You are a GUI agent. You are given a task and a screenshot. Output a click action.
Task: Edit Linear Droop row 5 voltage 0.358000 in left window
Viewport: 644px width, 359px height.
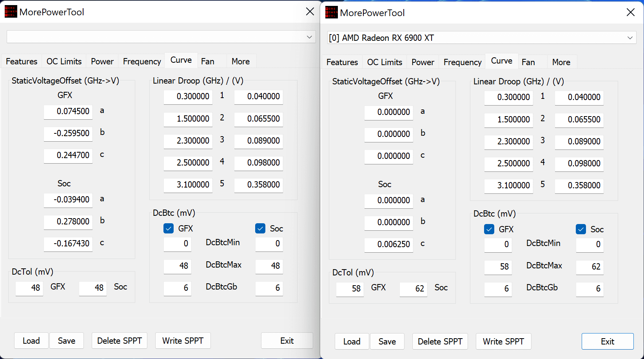259,185
